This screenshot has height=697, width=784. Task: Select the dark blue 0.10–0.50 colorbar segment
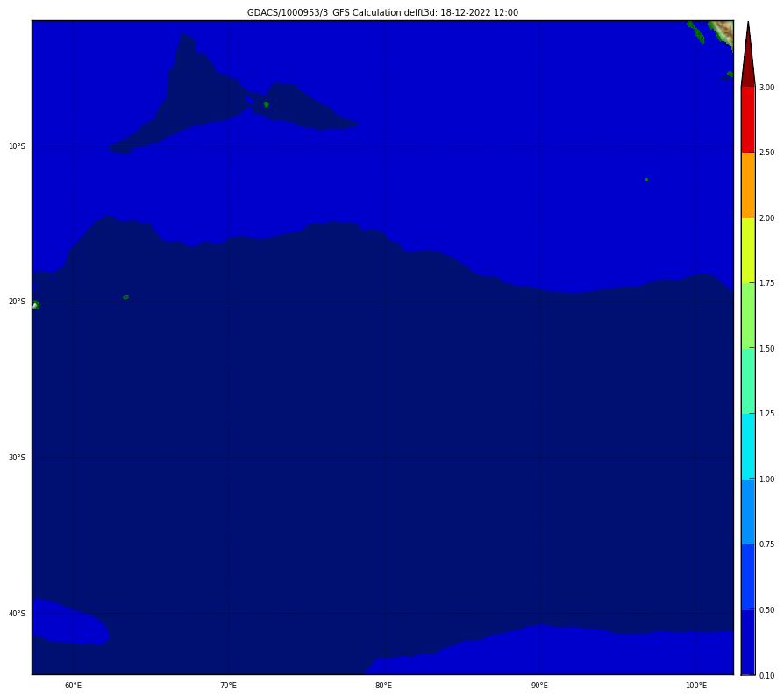(x=747, y=642)
